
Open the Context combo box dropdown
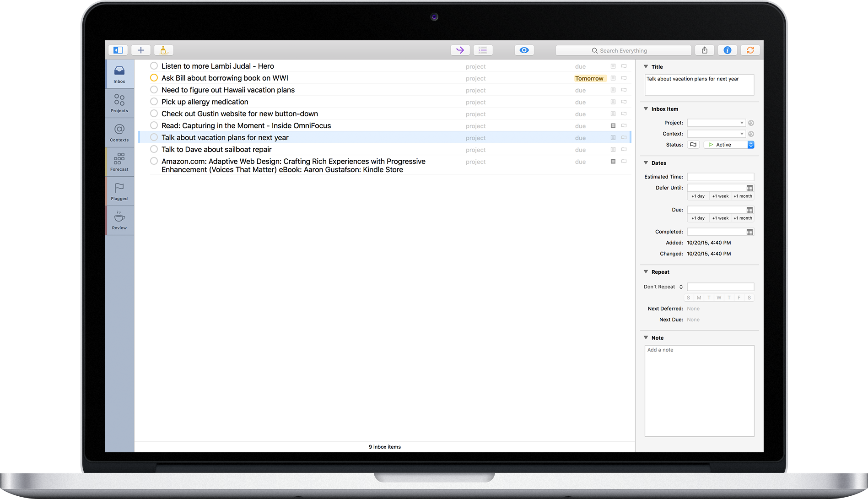(742, 134)
